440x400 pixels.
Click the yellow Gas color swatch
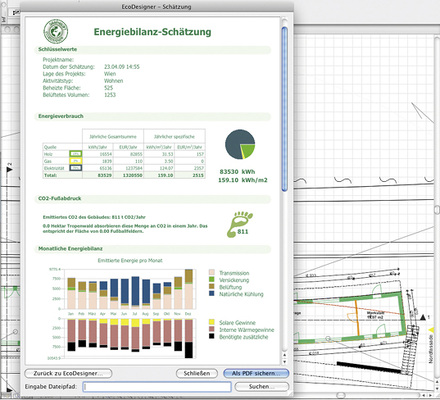(76, 161)
